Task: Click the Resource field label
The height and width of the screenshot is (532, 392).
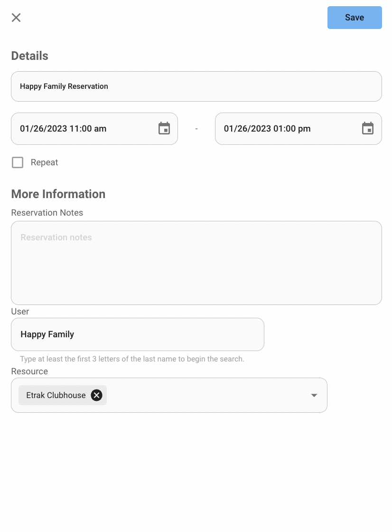Action: (x=29, y=371)
